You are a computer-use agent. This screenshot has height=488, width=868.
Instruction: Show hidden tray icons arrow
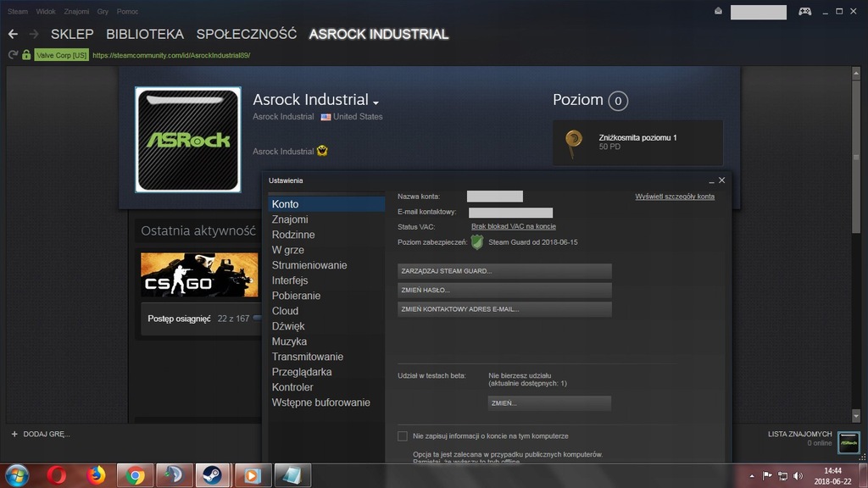pyautogui.click(x=752, y=476)
